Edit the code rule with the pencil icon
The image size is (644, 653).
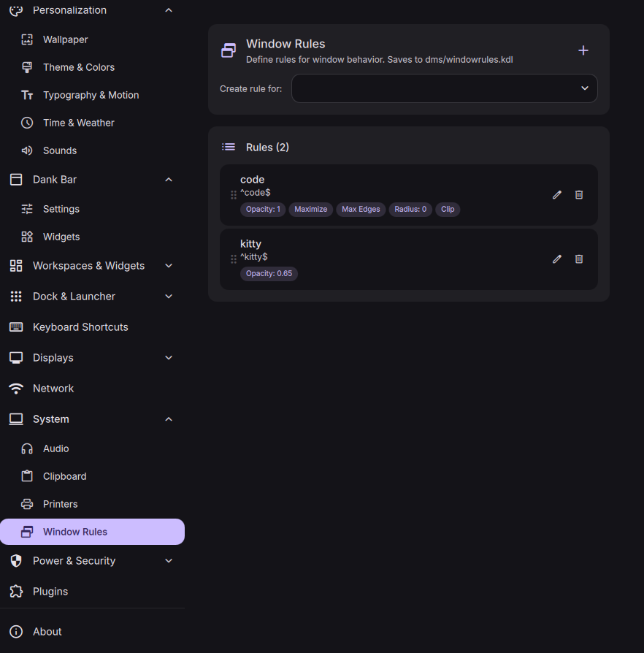[x=556, y=194]
